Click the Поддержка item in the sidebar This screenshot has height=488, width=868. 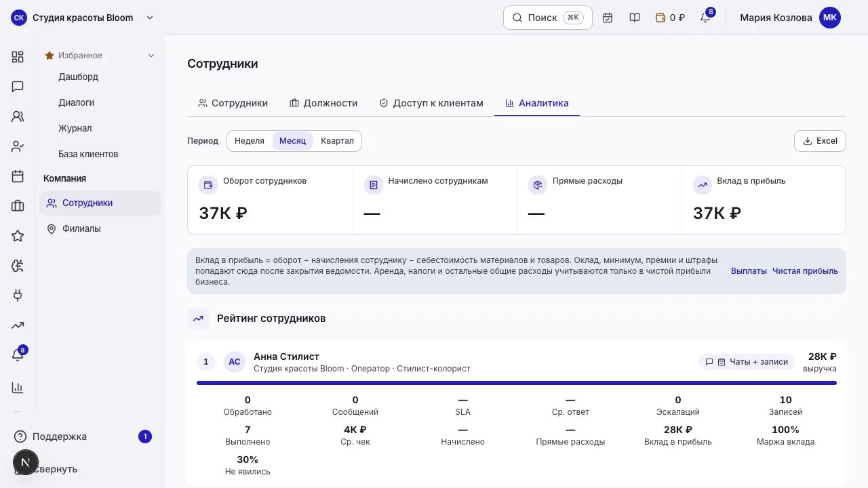pos(83,436)
